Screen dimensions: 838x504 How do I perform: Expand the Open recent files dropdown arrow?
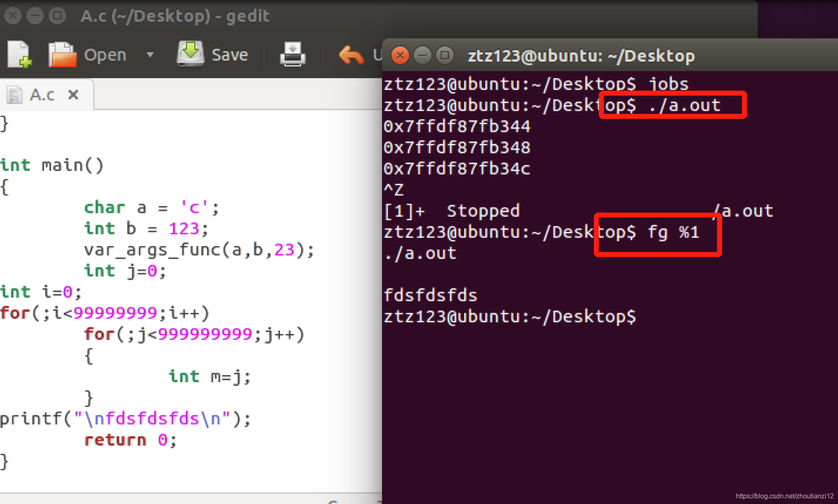[150, 55]
